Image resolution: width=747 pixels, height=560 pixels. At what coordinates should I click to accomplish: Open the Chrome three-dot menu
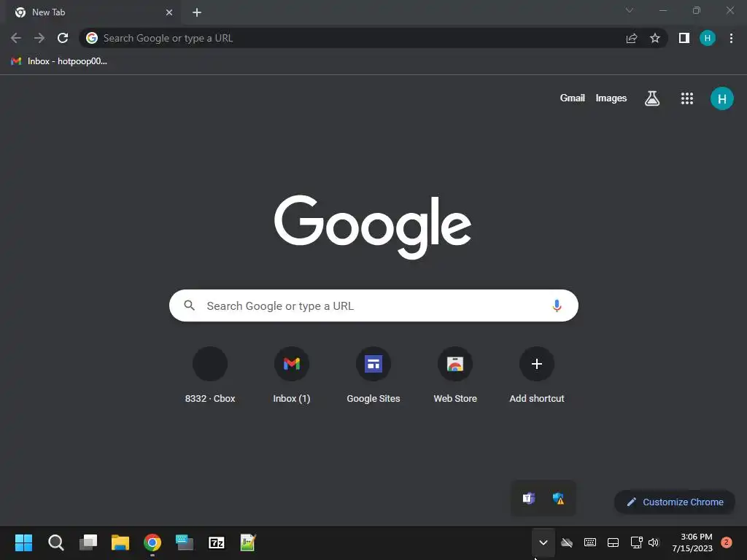coord(731,38)
